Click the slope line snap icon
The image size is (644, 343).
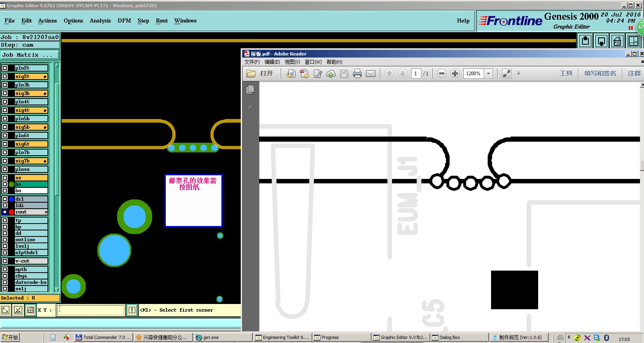18,310
